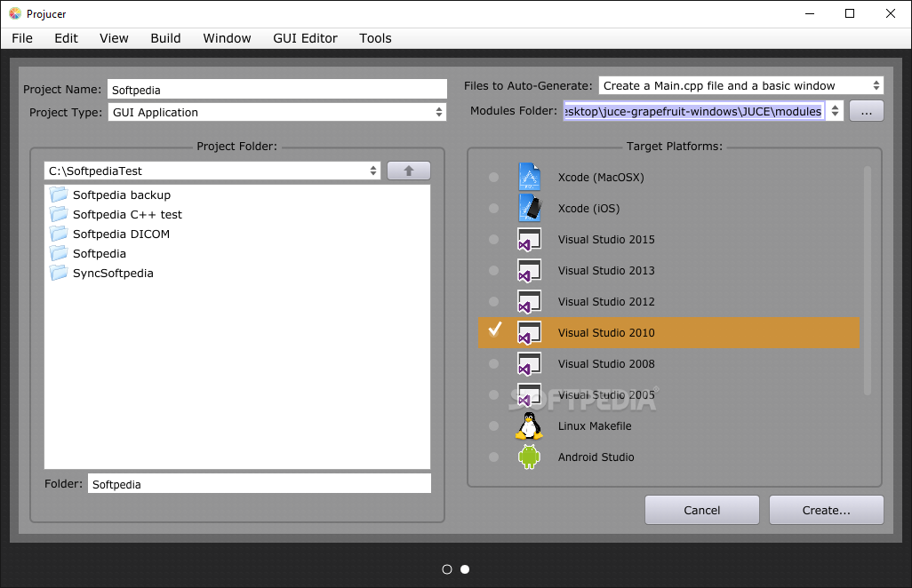Open the Modules Folder history dropdown arrow

pyautogui.click(x=836, y=111)
